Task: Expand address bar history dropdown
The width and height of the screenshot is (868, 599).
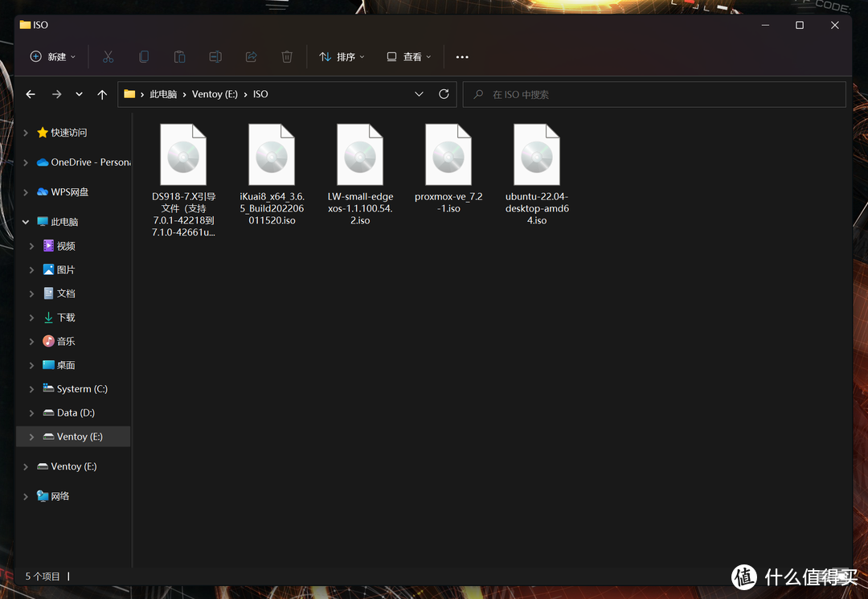Action: coord(419,94)
